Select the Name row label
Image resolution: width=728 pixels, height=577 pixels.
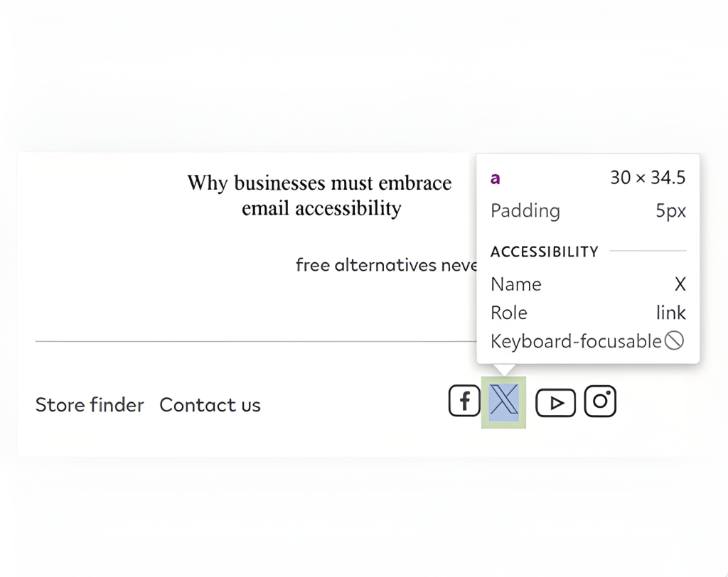tap(516, 284)
